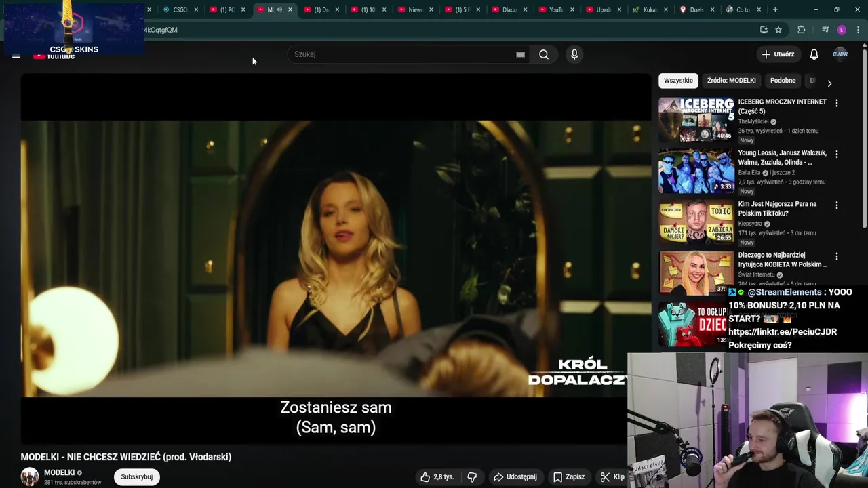The width and height of the screenshot is (868, 488).
Task: Select the Źródło: MODELKI filter chip
Action: 731,81
